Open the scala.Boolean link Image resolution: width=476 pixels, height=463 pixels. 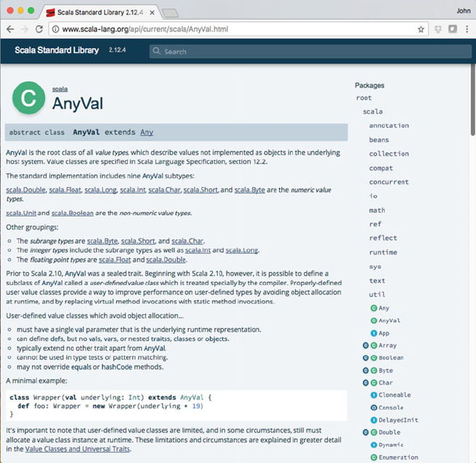(x=72, y=213)
